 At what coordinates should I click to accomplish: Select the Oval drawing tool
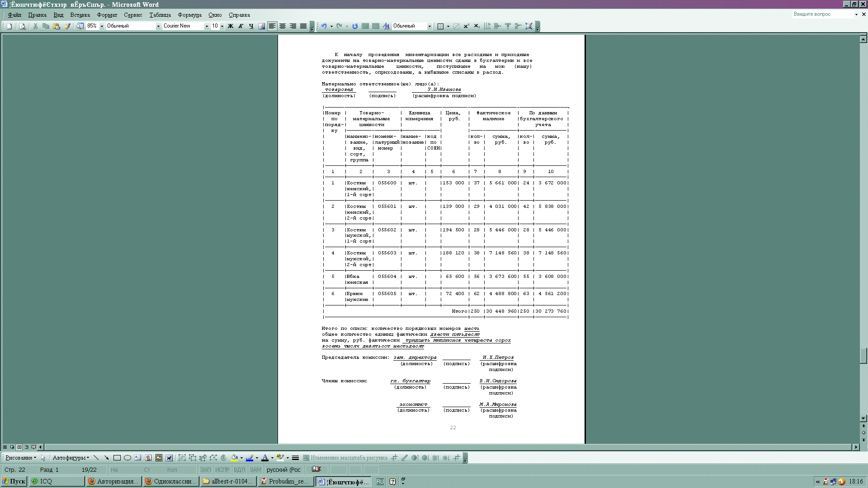pos(127,458)
